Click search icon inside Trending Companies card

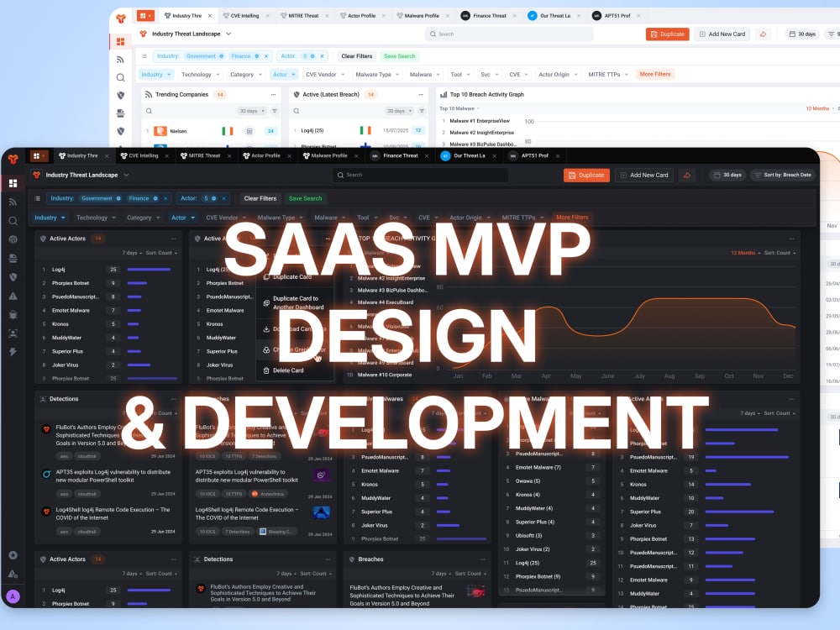[149, 111]
